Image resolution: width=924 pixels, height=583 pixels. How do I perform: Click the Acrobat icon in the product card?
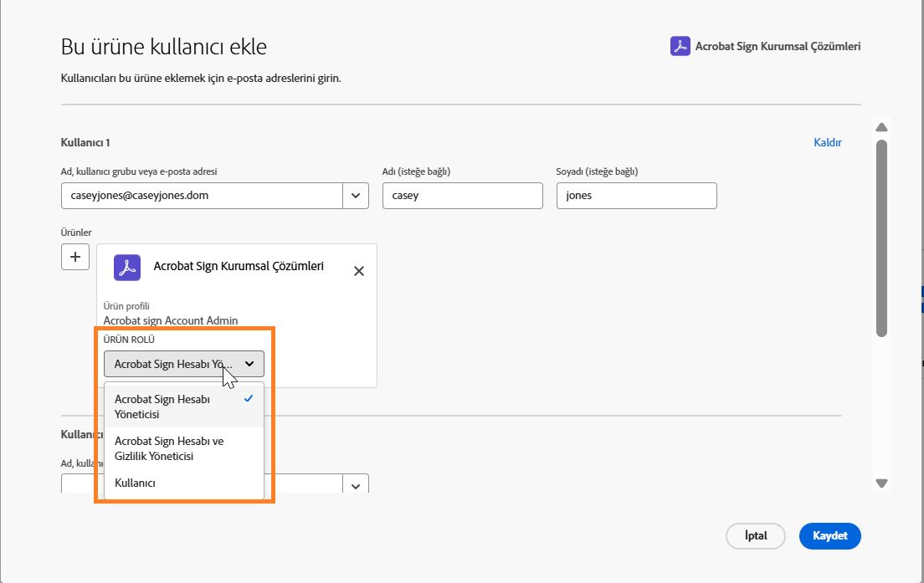point(127,268)
